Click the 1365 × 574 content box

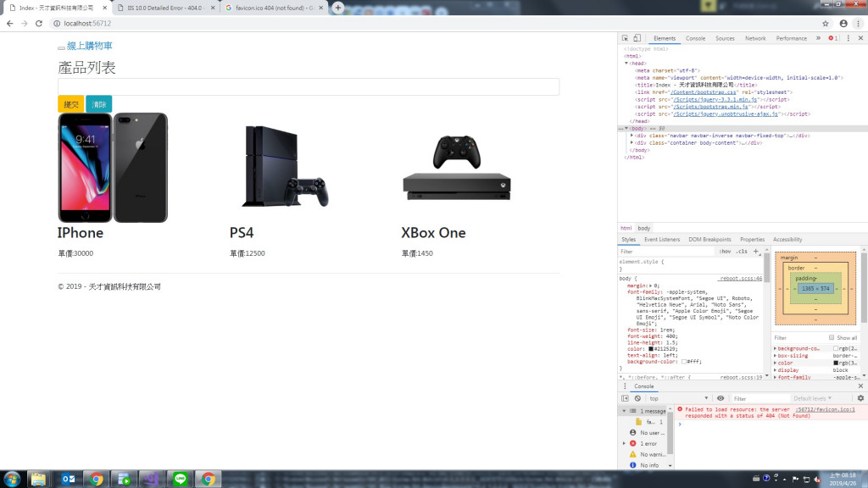tap(816, 288)
